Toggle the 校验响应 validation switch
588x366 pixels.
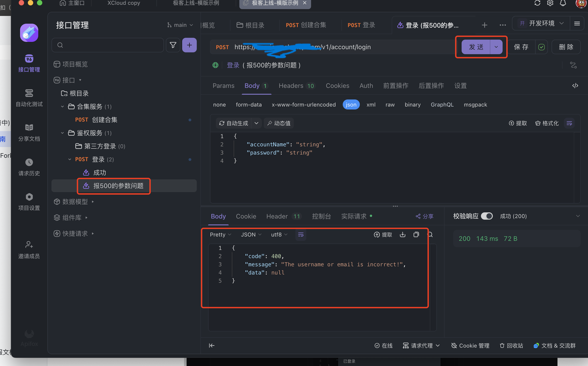coord(487,216)
